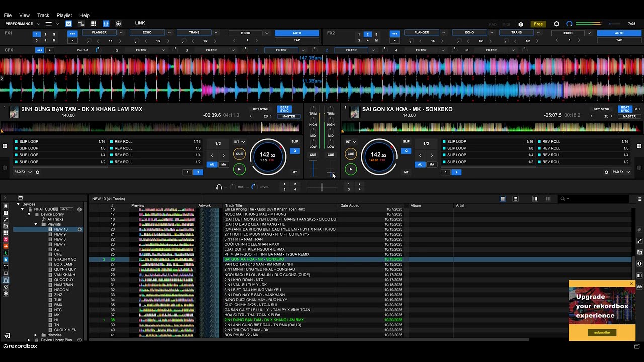644x362 pixels.
Task: Open the Track menu
Action: [43, 15]
